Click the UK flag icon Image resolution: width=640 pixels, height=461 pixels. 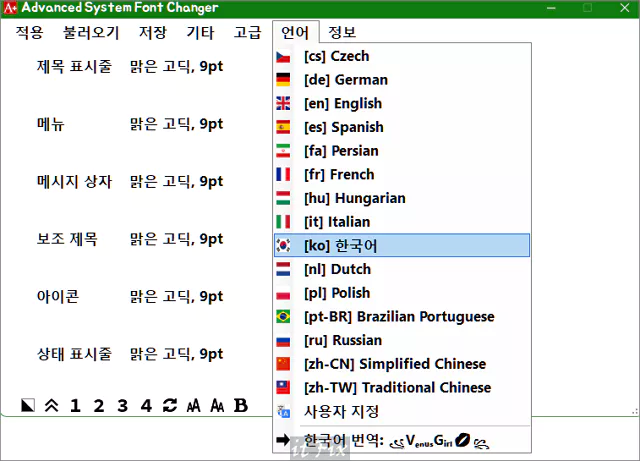(x=283, y=103)
